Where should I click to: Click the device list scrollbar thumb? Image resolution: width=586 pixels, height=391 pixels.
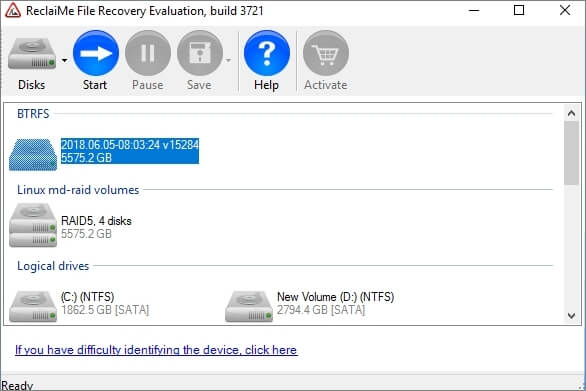point(571,153)
